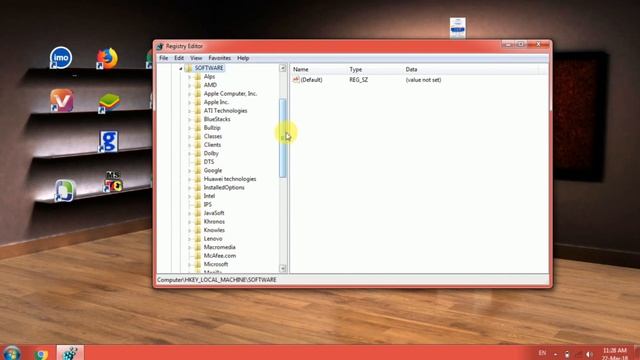Select the Macromedia registry key

(x=220, y=247)
